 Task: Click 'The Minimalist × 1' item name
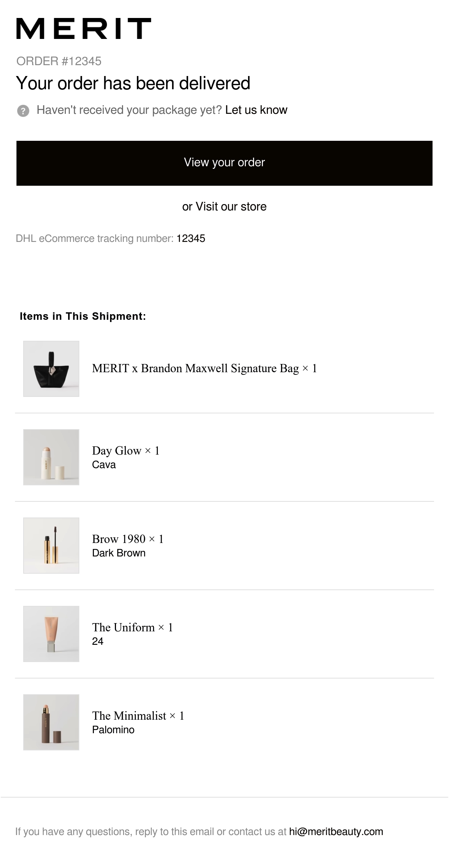click(x=138, y=716)
